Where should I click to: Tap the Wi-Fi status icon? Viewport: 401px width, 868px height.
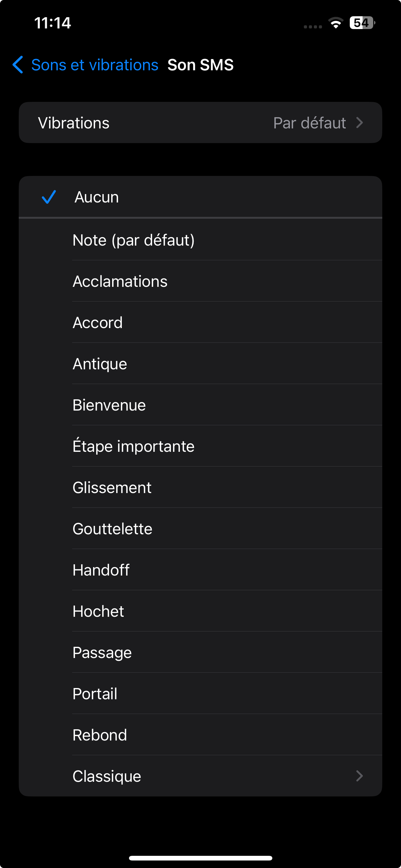coord(335,23)
